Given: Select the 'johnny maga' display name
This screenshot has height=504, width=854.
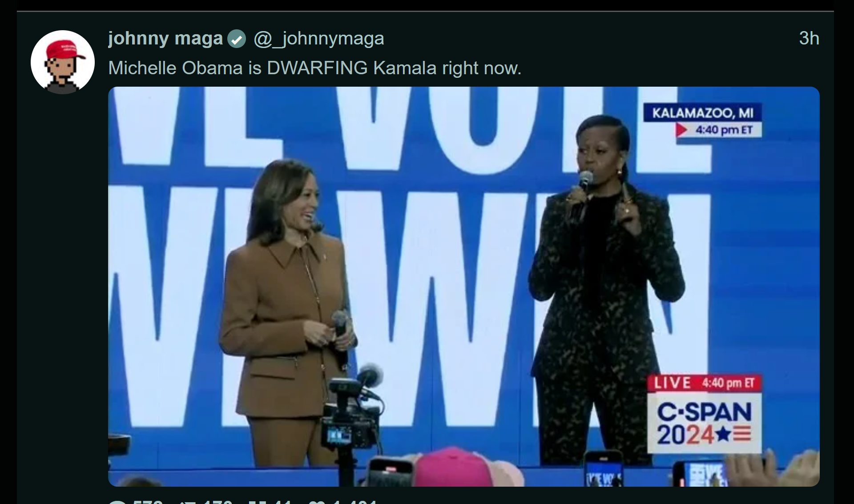Looking at the screenshot, I should pos(165,38).
